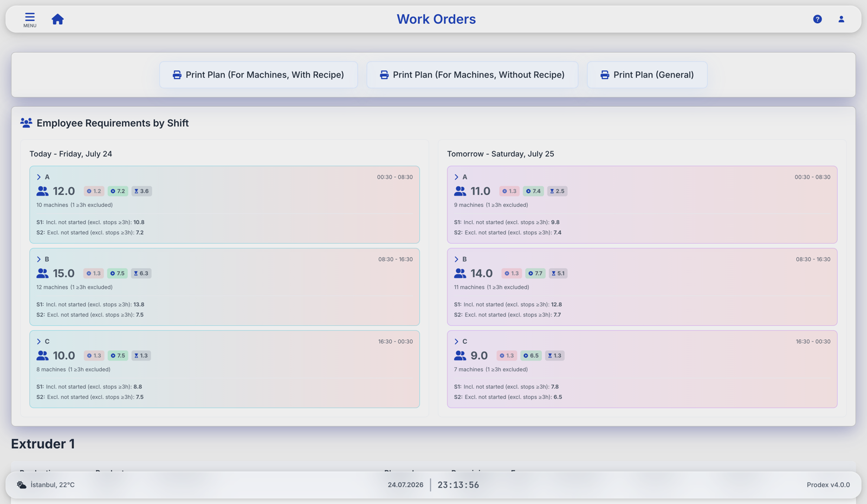Click '8 machines (1 ≥3h excluded)' text
Image resolution: width=867 pixels, height=504 pixels.
[x=73, y=370]
